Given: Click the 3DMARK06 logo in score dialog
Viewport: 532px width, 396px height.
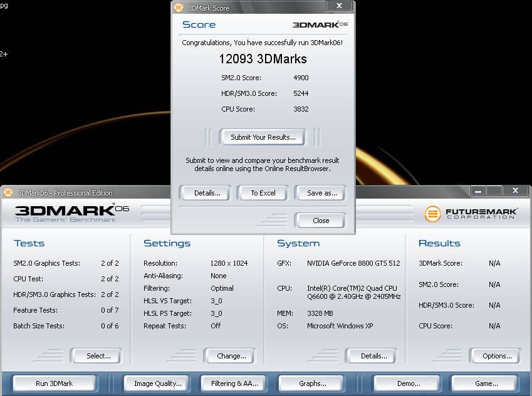Looking at the screenshot, I should [320, 24].
